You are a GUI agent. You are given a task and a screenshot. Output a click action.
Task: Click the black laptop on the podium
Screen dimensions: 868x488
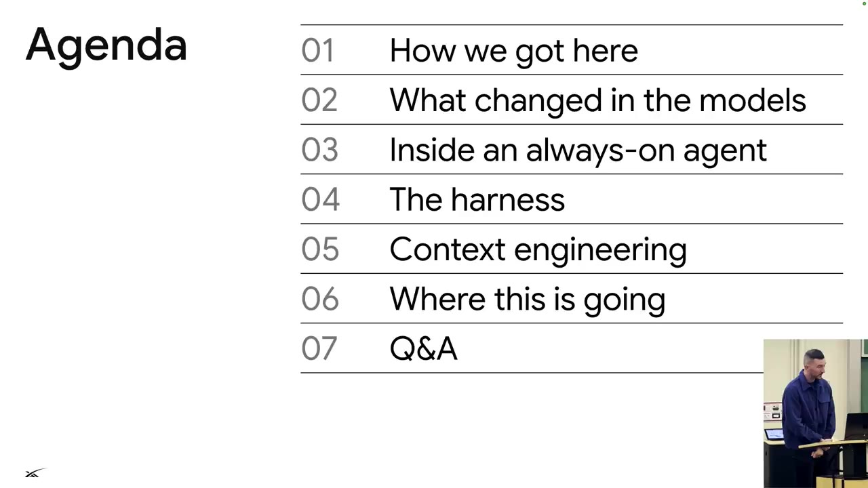coord(855,426)
